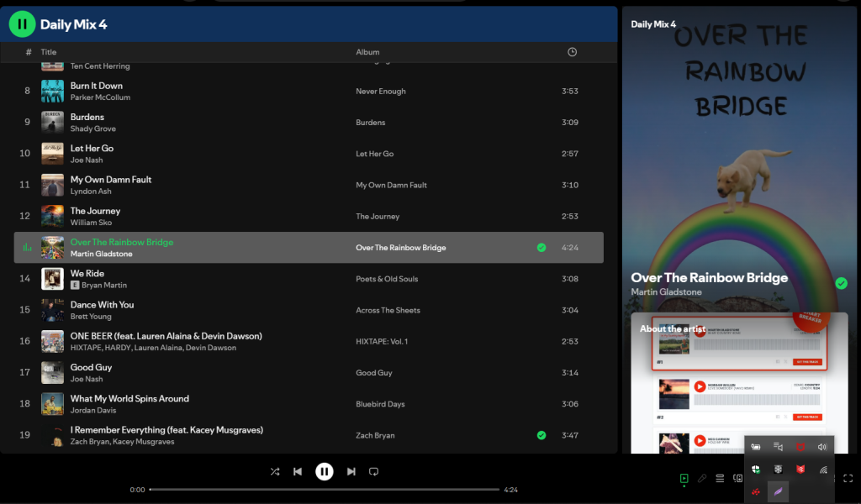Open artist Parker McCollum

pyautogui.click(x=100, y=97)
